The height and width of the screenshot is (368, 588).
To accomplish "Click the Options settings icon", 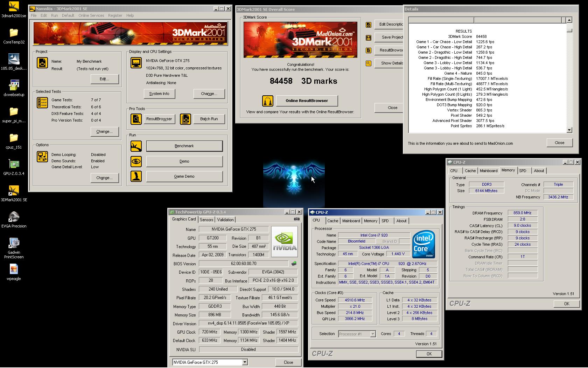I will point(42,157).
